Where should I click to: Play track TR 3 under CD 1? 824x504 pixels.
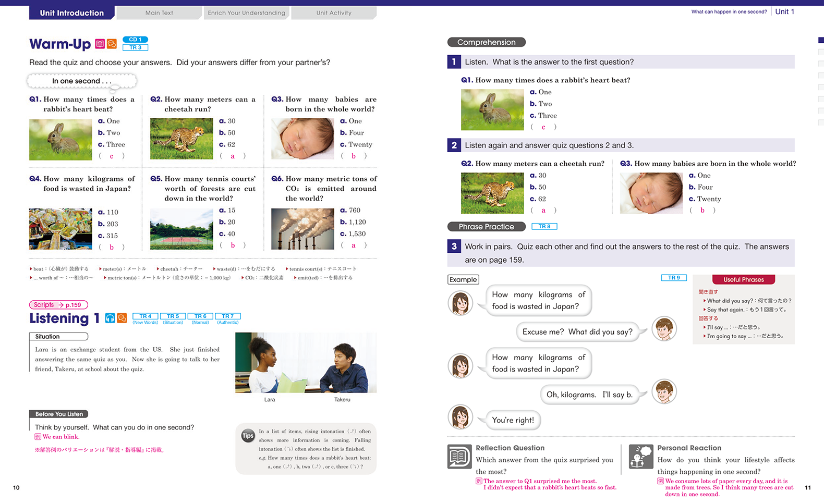click(136, 47)
